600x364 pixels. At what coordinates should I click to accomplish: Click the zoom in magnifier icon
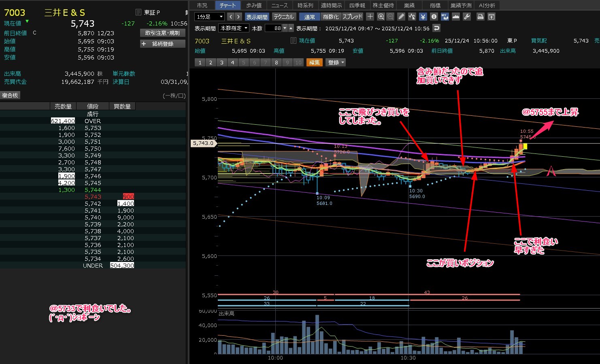[x=381, y=17]
